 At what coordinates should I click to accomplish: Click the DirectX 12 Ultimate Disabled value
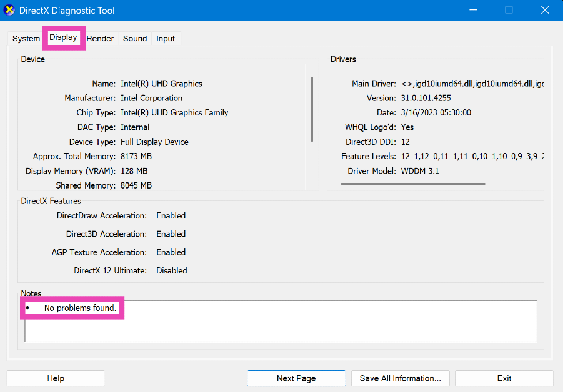pos(172,271)
